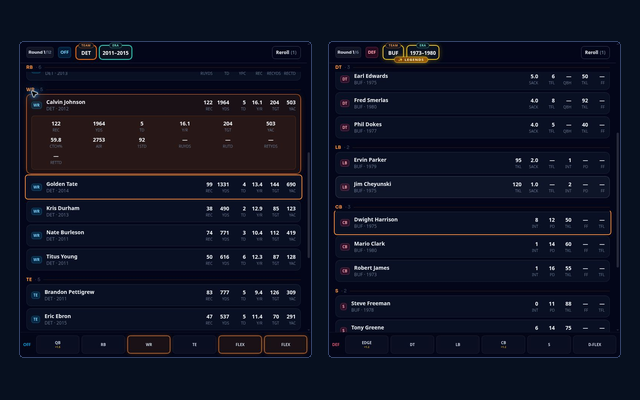
Task: Open the 2011-2015 era selector
Action: (x=116, y=53)
